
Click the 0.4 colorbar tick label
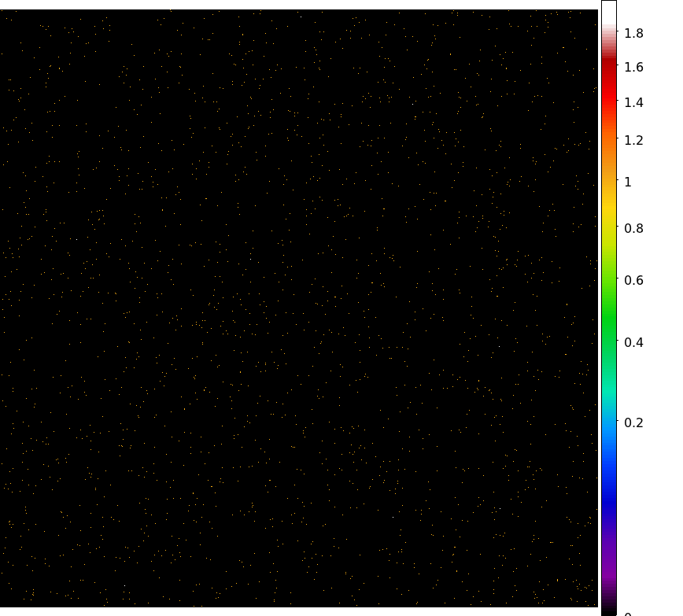pyautogui.click(x=633, y=342)
